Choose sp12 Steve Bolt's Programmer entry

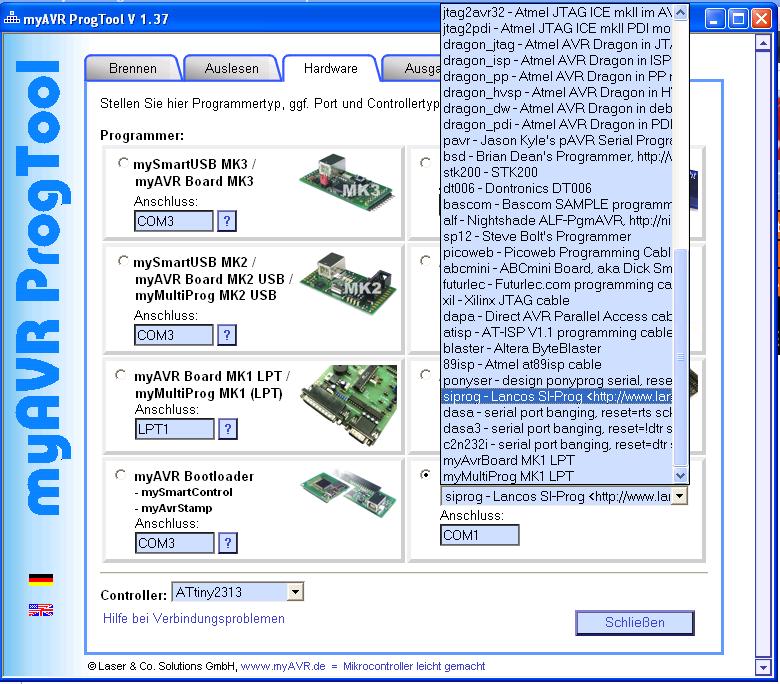[557, 236]
